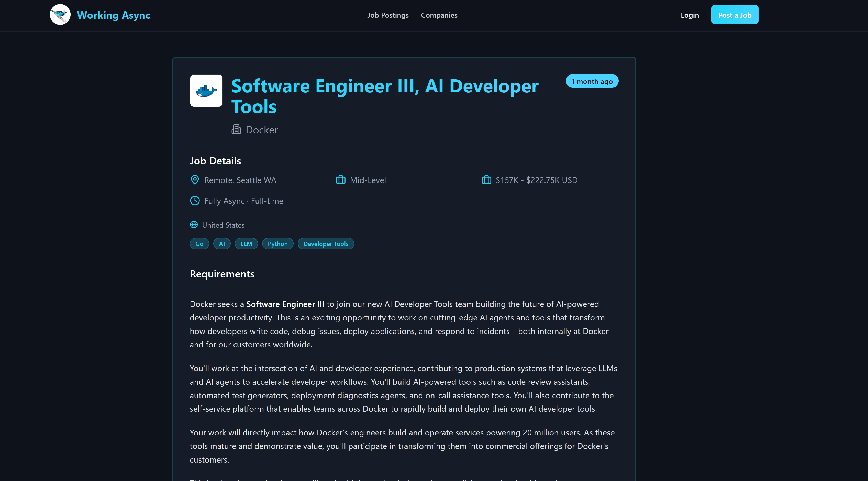Go to the Companies page
Image resolution: width=868 pixels, height=481 pixels.
point(439,15)
